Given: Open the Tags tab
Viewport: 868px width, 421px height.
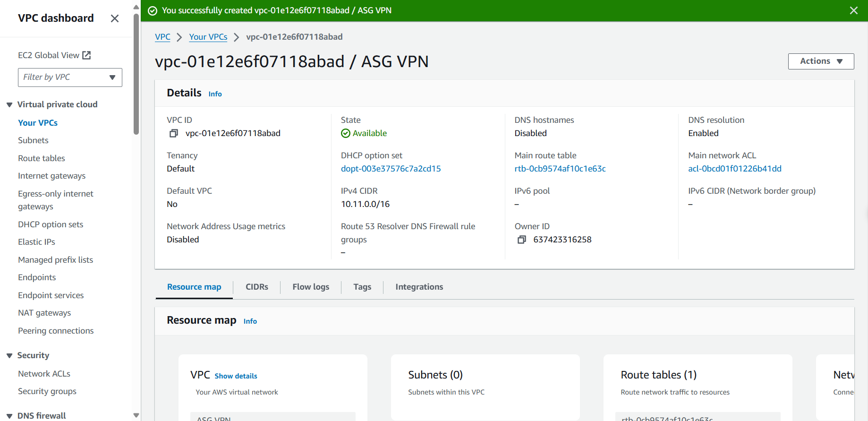Looking at the screenshot, I should (x=362, y=287).
